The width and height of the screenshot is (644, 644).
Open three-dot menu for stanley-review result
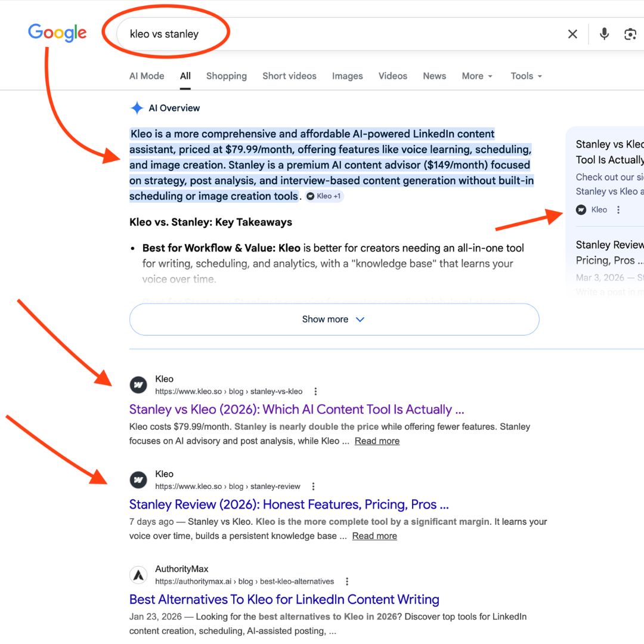[314, 487]
